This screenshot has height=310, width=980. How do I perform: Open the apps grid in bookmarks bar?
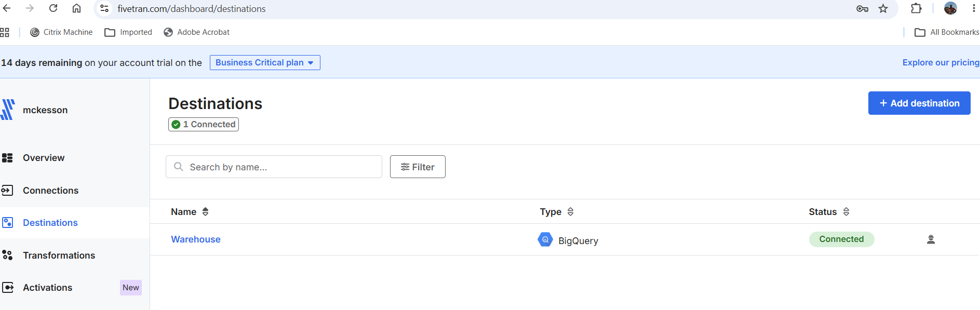[x=5, y=32]
